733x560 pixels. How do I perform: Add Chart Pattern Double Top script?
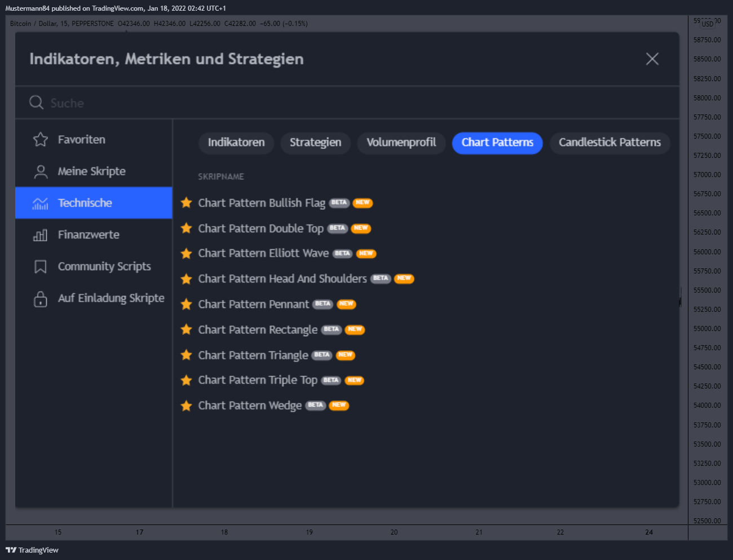[260, 228]
